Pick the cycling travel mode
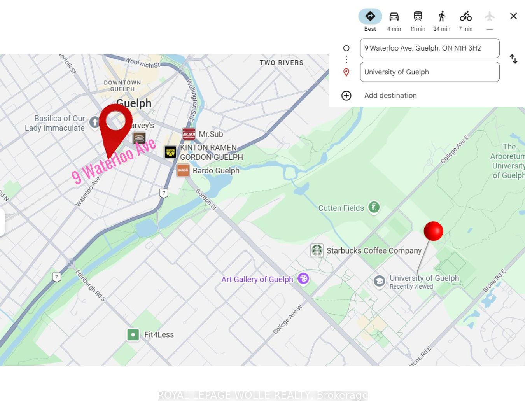This screenshot has height=420, width=525. 465,16
